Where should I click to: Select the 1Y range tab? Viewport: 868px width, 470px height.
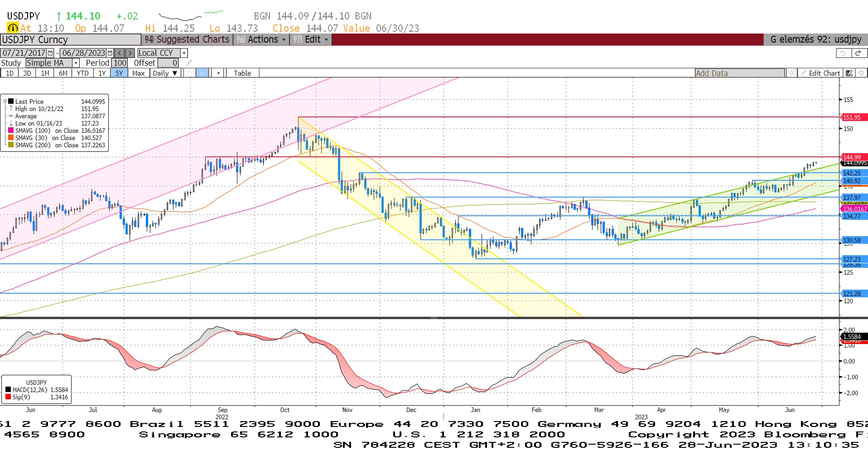pyautogui.click(x=102, y=73)
